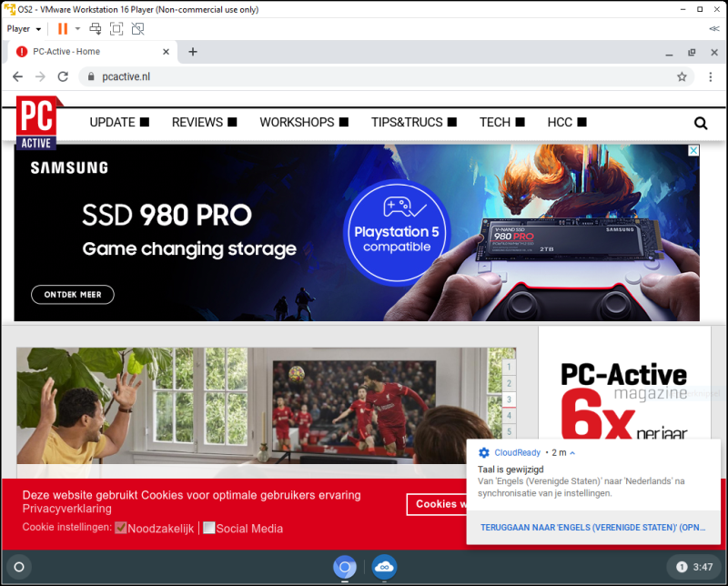Open CloudReady settings gear in notification
The height and width of the screenshot is (586, 728).
click(484, 452)
